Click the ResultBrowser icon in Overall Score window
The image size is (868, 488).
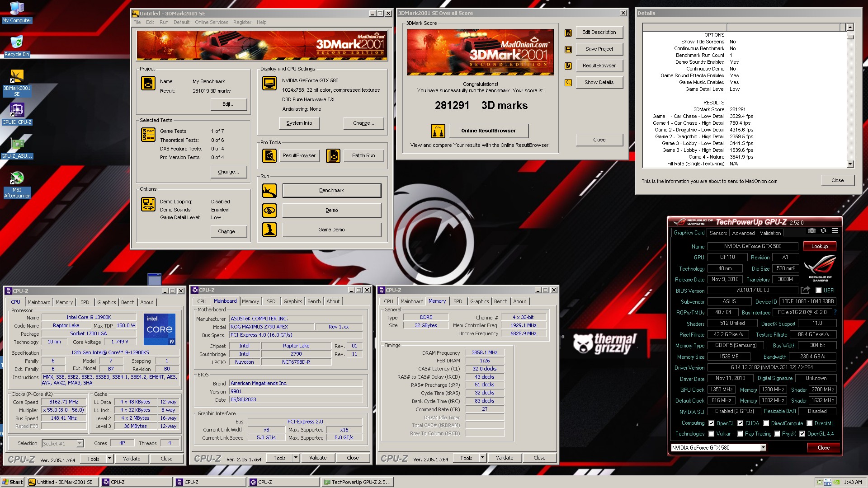click(568, 66)
